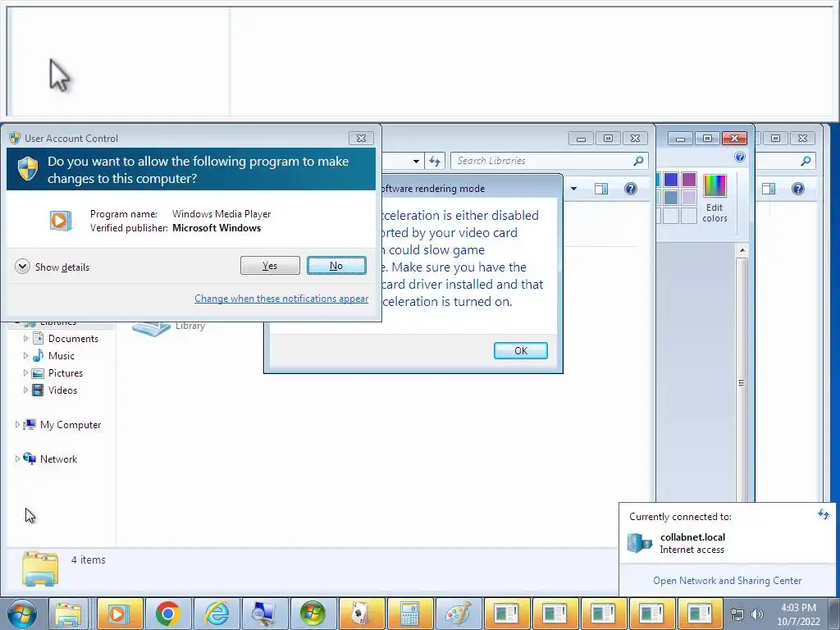Expand the Videos library node
This screenshot has height=630, width=840.
[25, 390]
